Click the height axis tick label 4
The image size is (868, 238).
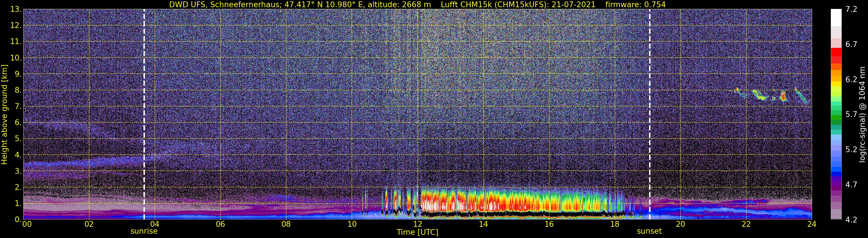click(18, 155)
